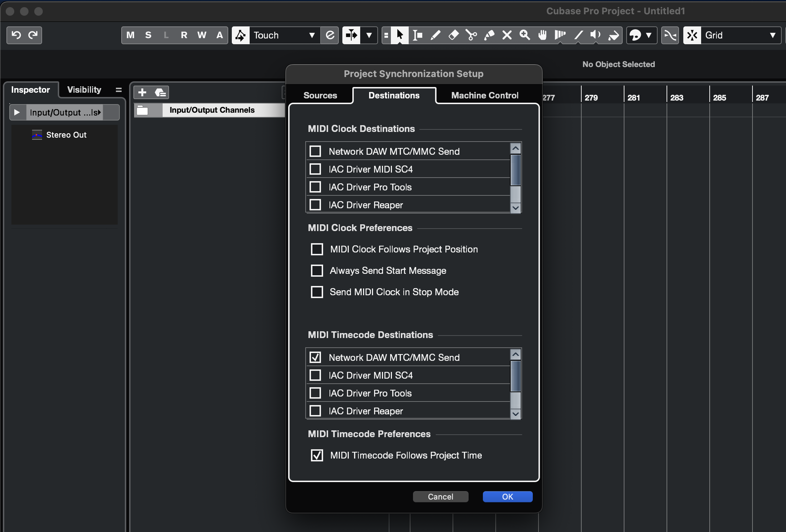Choose the Glue tool
Image resolution: width=786 pixels, height=532 pixels.
click(x=489, y=35)
